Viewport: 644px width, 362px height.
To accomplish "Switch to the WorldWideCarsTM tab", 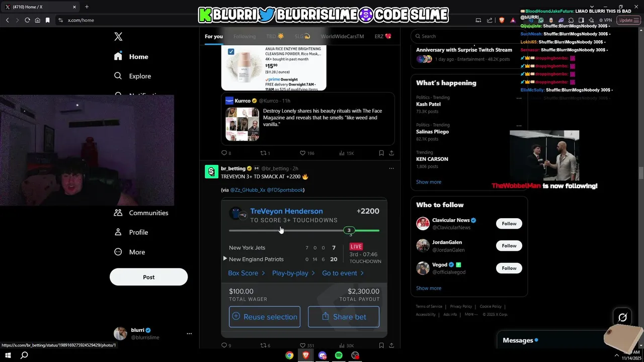I will click(x=342, y=36).
